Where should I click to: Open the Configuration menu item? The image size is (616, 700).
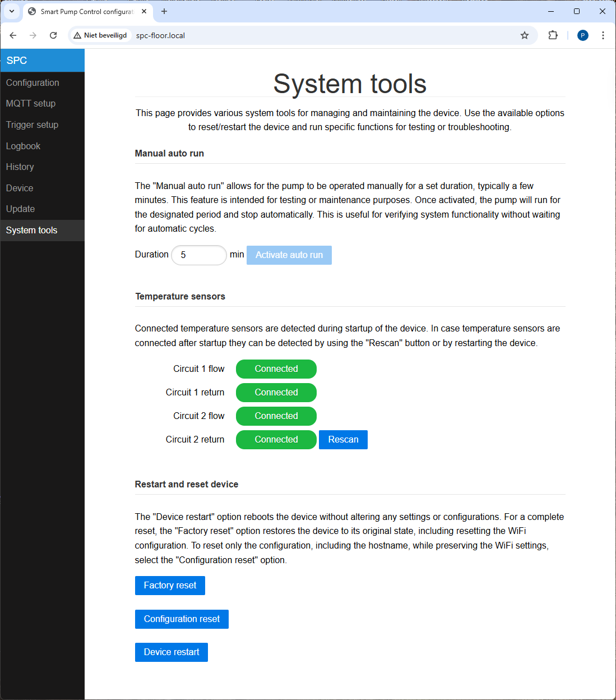[42, 82]
